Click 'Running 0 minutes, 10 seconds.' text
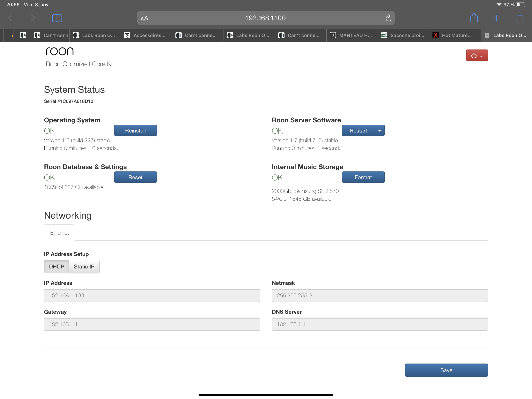Image resolution: width=532 pixels, height=399 pixels. [81, 148]
